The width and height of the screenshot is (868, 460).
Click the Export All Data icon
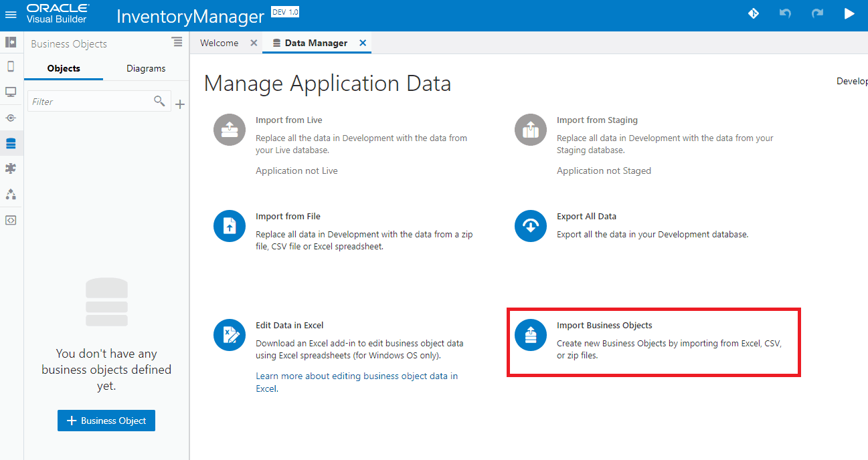(531, 226)
